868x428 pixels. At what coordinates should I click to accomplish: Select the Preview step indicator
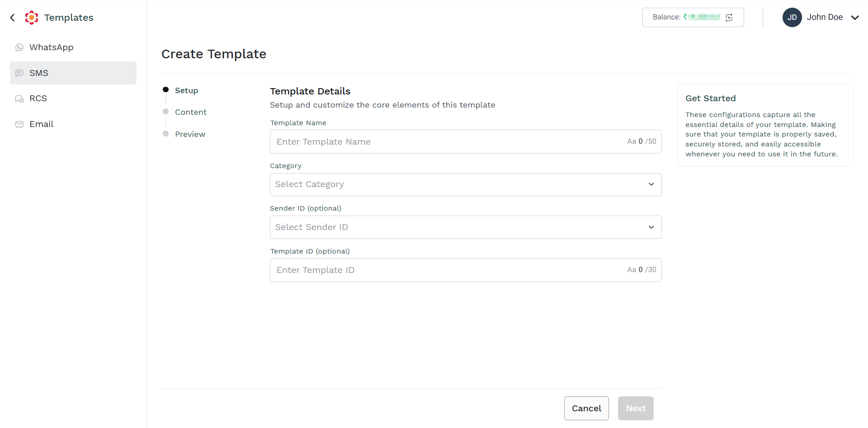[184, 134]
